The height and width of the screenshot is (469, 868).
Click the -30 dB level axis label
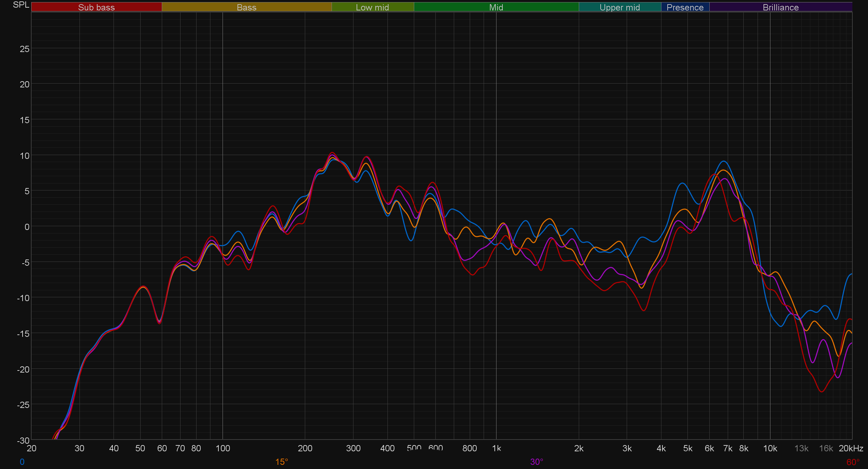[x=23, y=441]
